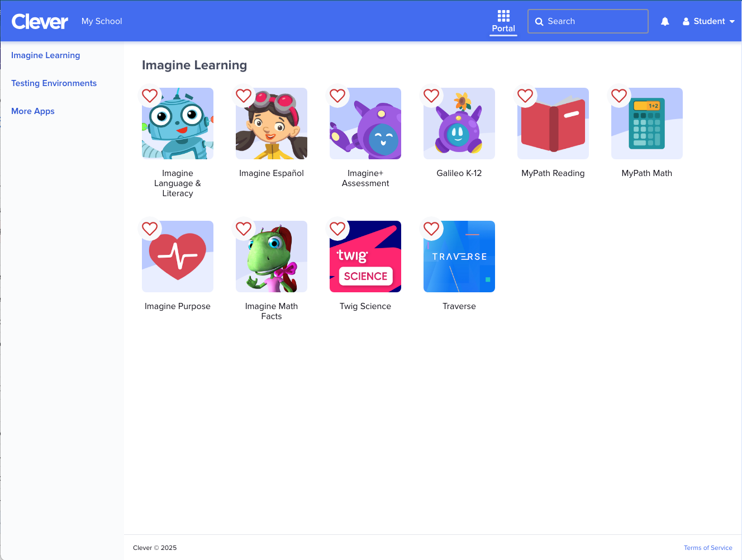Expand the Student account menu
This screenshot has height=560, width=742.
click(708, 21)
